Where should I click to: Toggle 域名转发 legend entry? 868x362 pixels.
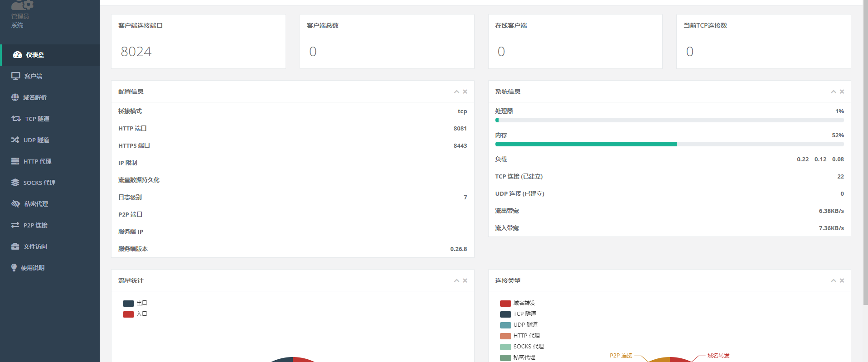518,303
